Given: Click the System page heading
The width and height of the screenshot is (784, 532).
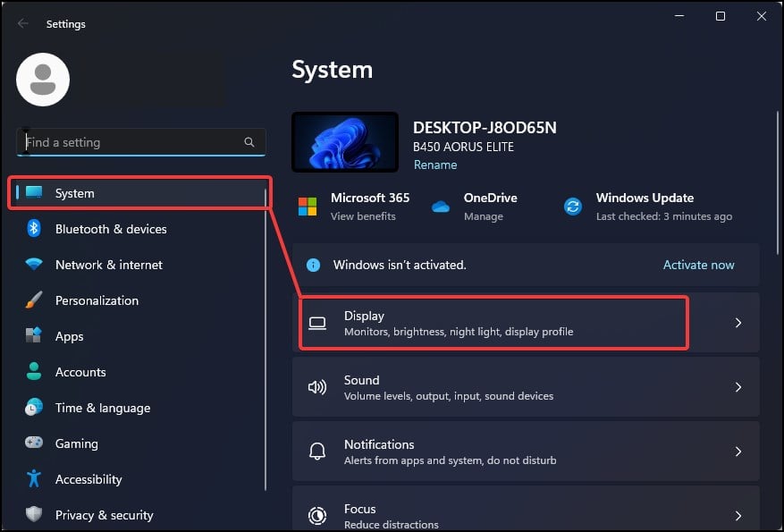Looking at the screenshot, I should [x=332, y=70].
